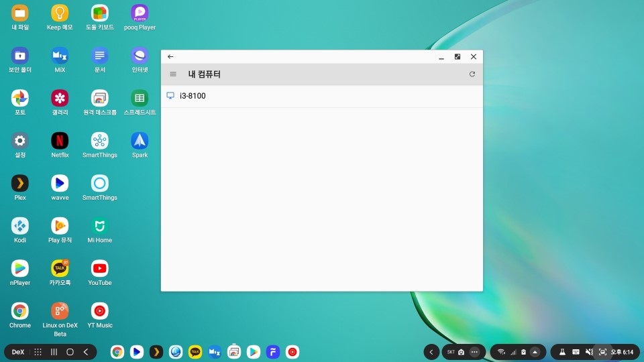Expand quick settings with up arrow
The width and height of the screenshot is (644, 362).
pyautogui.click(x=535, y=352)
